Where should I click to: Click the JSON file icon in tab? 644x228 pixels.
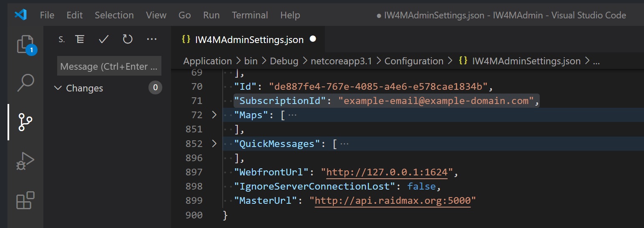pyautogui.click(x=186, y=40)
